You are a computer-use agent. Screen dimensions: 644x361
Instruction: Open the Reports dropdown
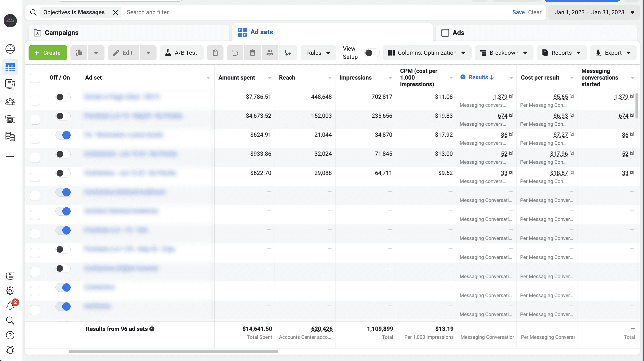[561, 53]
